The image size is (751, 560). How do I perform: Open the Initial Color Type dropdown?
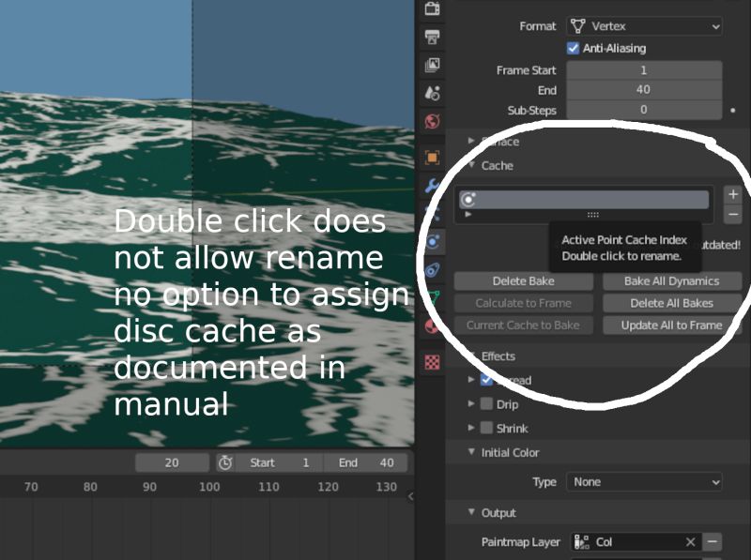point(643,481)
